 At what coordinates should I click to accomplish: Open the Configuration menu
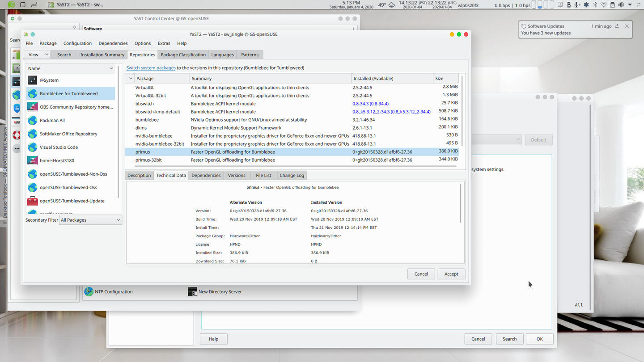click(x=77, y=43)
